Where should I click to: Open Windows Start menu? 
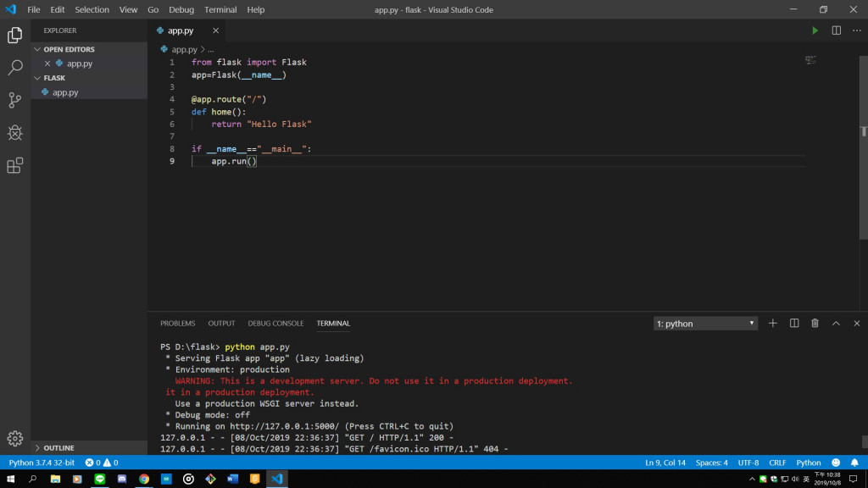[x=10, y=480]
